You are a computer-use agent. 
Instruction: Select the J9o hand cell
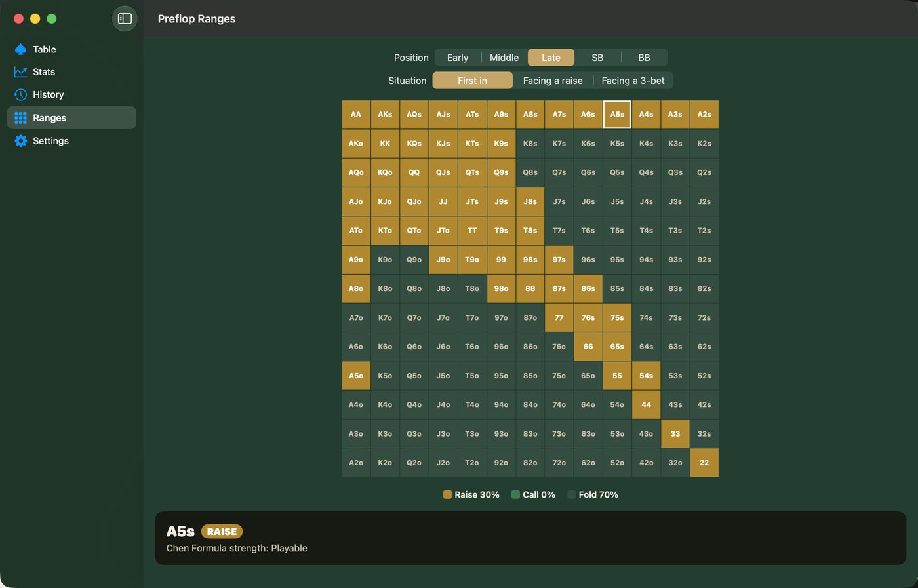443,260
